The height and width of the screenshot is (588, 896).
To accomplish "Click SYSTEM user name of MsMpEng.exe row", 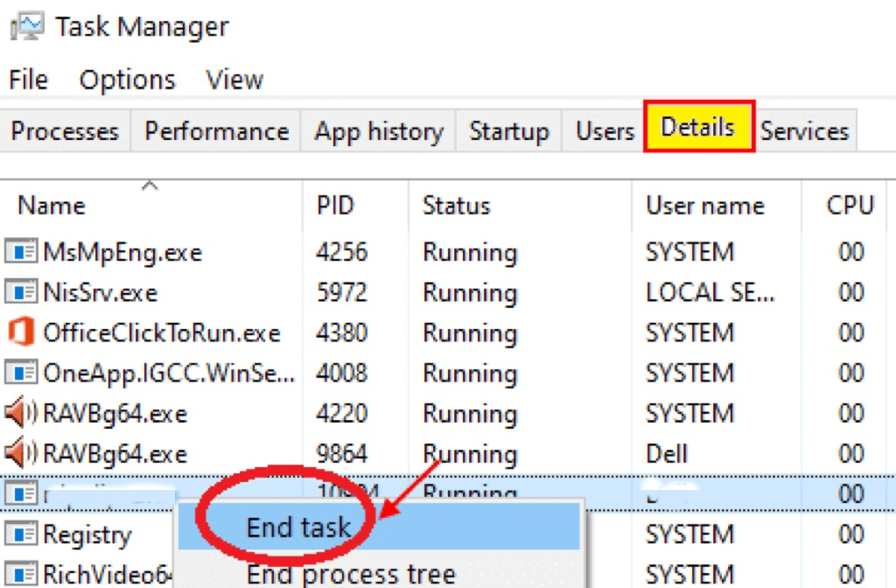I will click(x=689, y=252).
